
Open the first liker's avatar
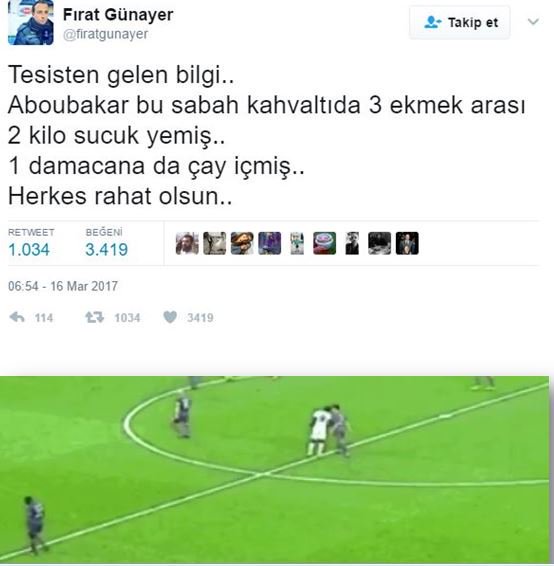click(187, 243)
